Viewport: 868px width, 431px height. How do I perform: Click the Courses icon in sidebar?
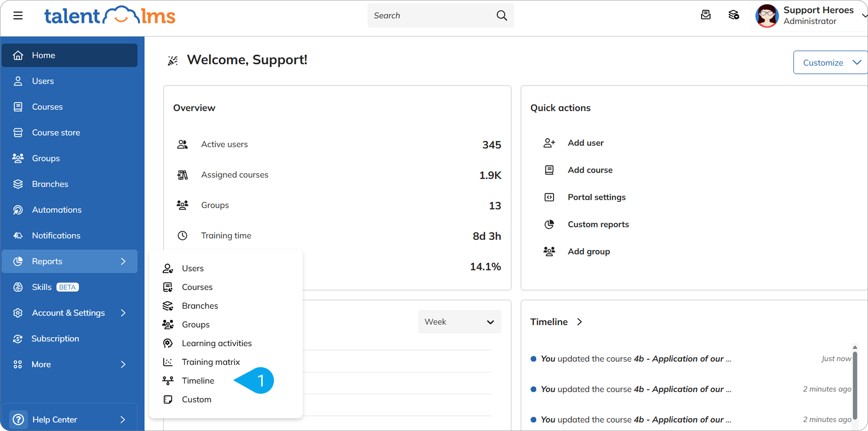[18, 107]
